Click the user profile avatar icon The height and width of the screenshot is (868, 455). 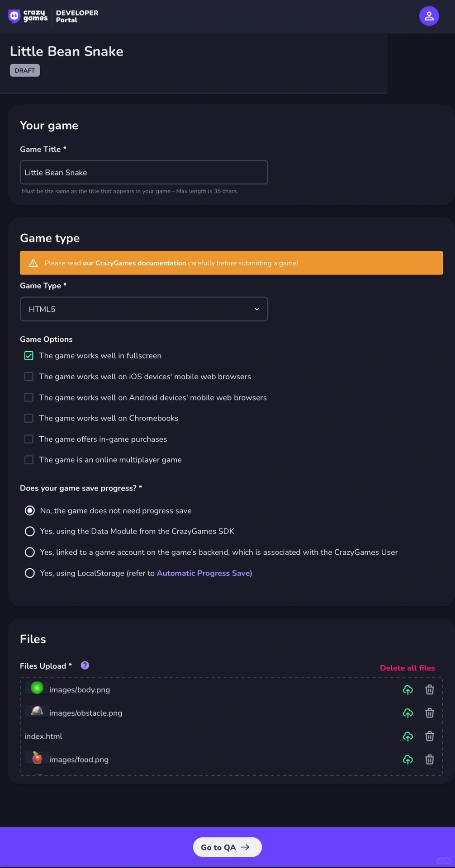[x=429, y=16]
